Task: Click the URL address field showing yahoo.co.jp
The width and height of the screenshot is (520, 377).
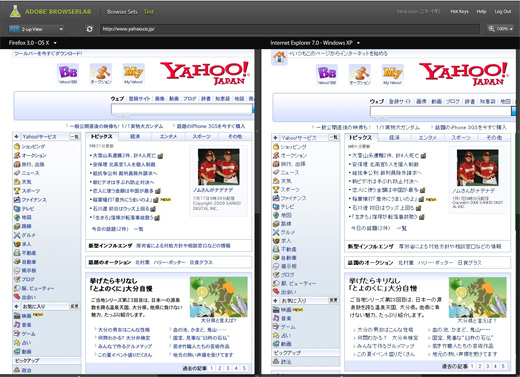Action: pos(290,29)
